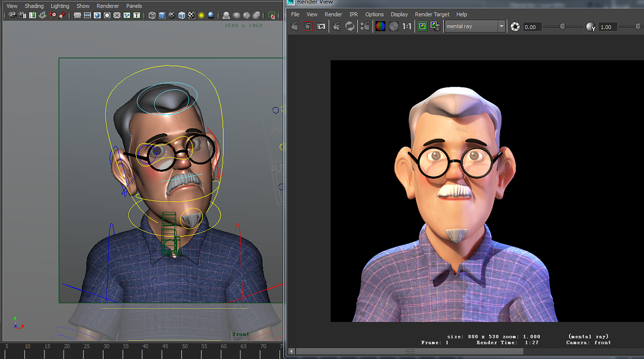Image resolution: width=644 pixels, height=359 pixels.
Task: Click the exposure slider handle
Action: pyautogui.click(x=562, y=27)
